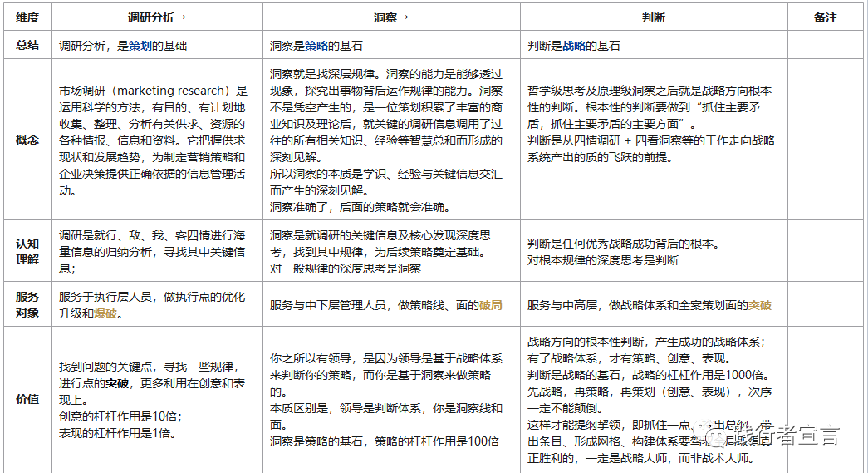Image resolution: width=868 pixels, height=473 pixels.
Task: Select the "洞察→" column header
Action: click(x=391, y=17)
